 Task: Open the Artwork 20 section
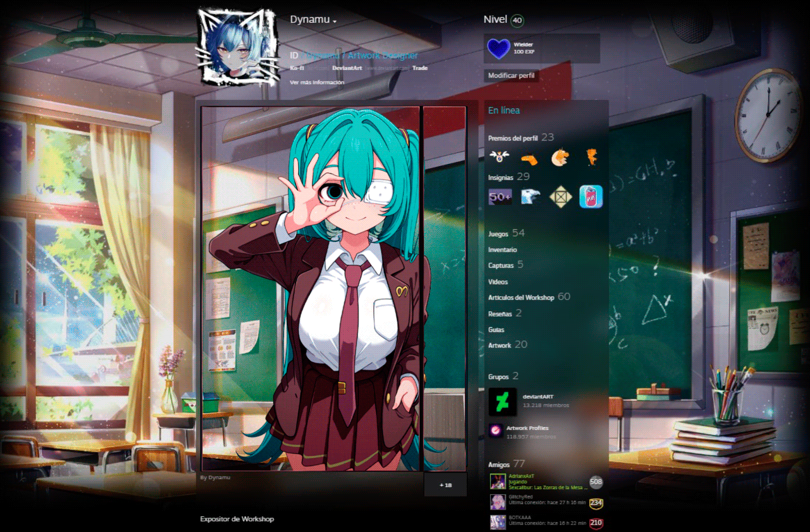(x=507, y=345)
